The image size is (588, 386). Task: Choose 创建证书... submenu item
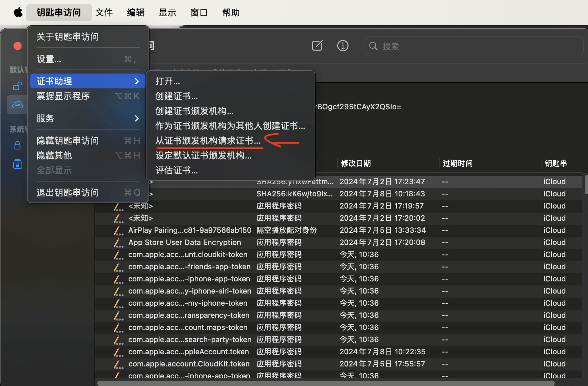pyautogui.click(x=231, y=96)
